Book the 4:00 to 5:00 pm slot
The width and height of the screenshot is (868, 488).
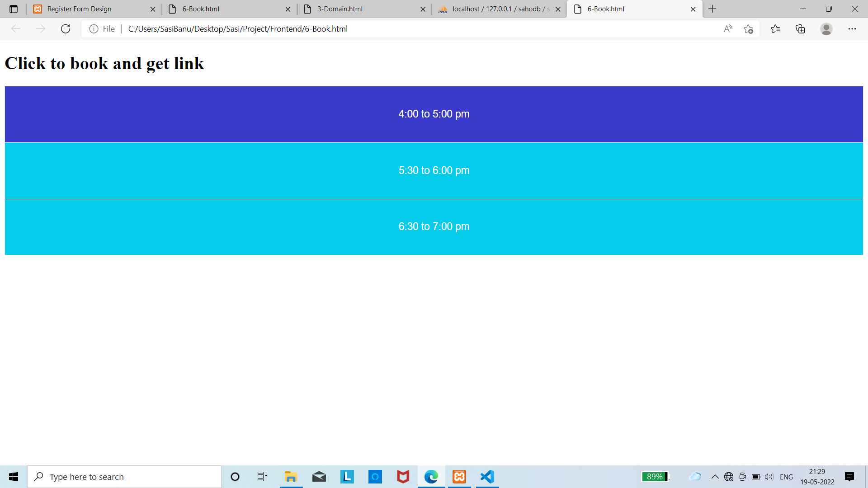[x=434, y=114]
